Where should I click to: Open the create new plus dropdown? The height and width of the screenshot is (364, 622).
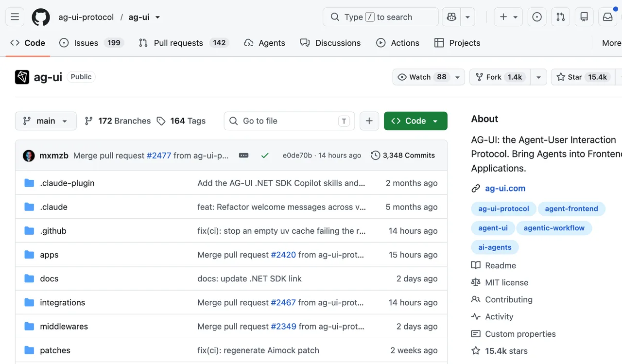pyautogui.click(x=508, y=17)
